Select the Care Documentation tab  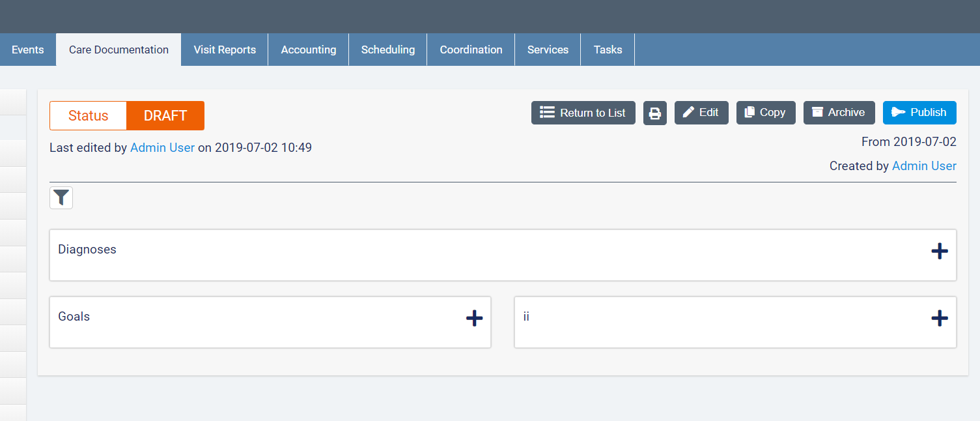[x=119, y=50]
